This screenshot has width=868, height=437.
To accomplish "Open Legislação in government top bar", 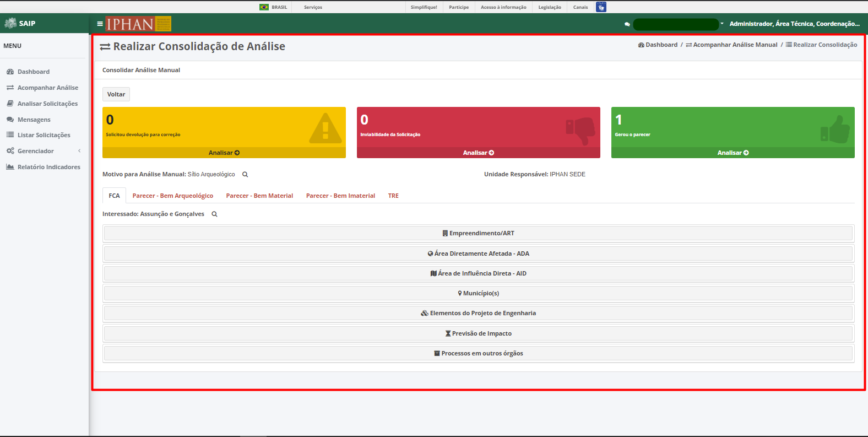I will [x=550, y=7].
